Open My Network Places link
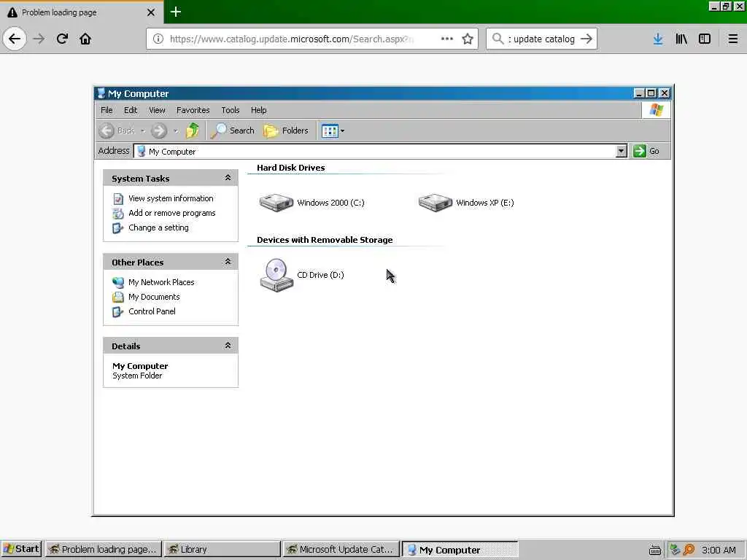This screenshot has height=560, width=747. [x=161, y=282]
